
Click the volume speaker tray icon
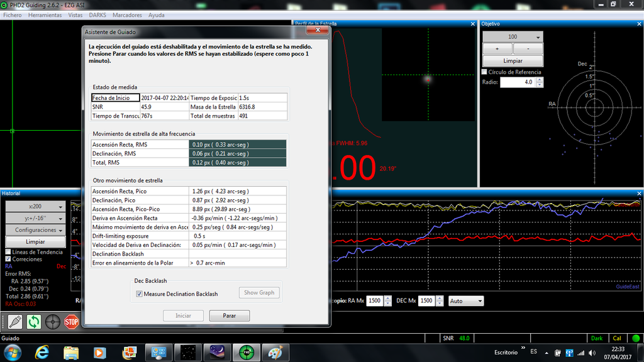pyautogui.click(x=592, y=353)
